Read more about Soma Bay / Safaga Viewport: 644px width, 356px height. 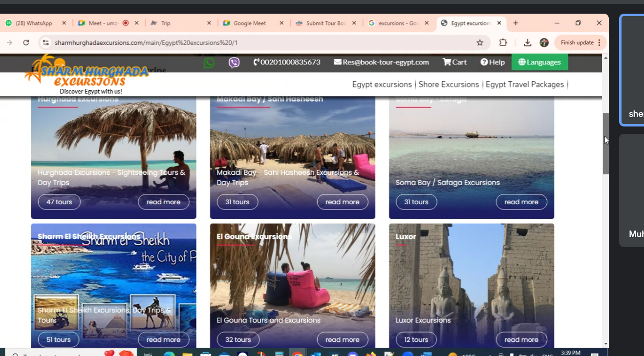click(x=521, y=202)
